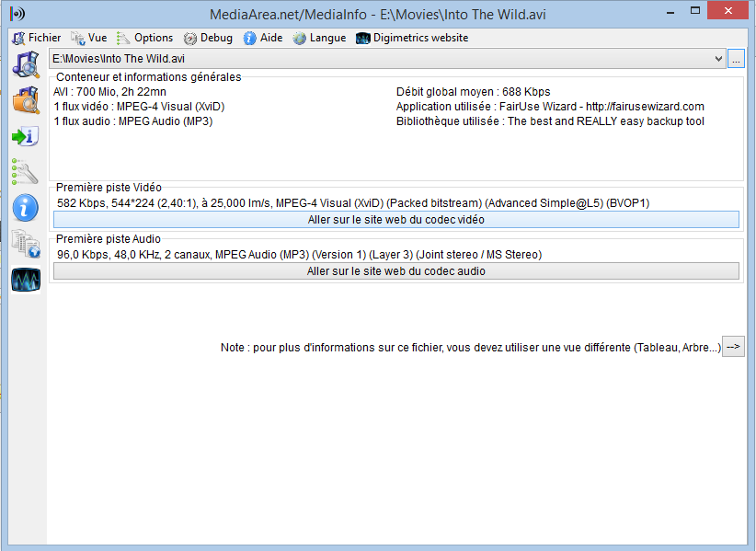This screenshot has width=756, height=551.
Task: Click the browse '...' button
Action: [x=736, y=59]
